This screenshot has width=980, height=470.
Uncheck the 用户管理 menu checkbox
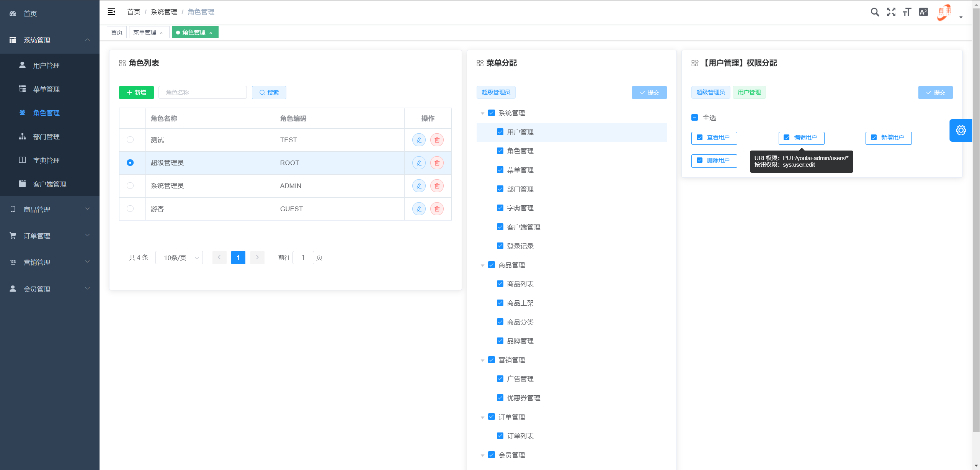pyautogui.click(x=500, y=132)
